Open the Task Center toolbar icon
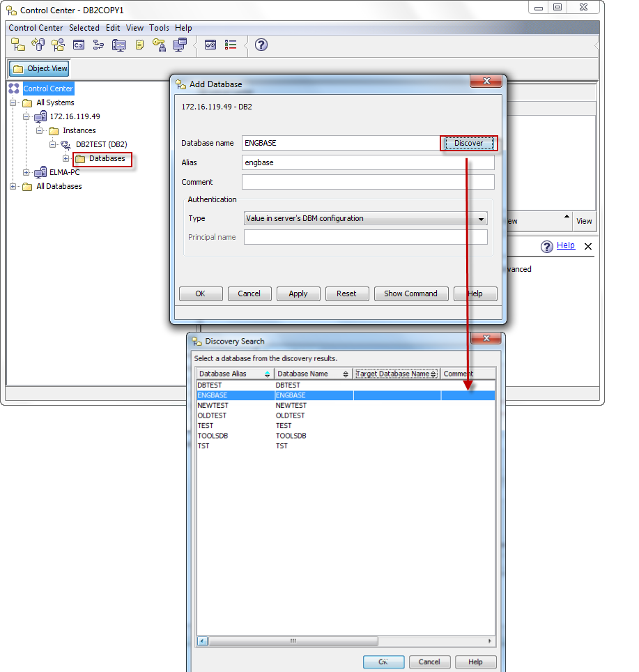 tap(98, 45)
